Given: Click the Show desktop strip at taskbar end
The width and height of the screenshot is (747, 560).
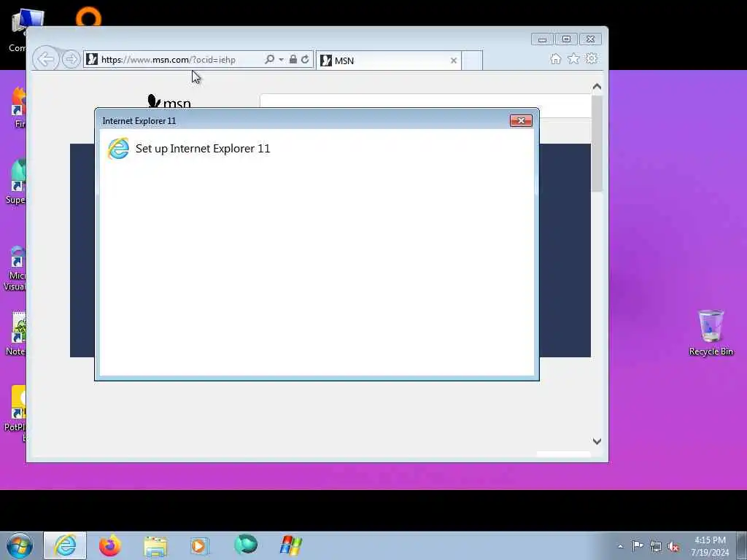Looking at the screenshot, I should 742,545.
